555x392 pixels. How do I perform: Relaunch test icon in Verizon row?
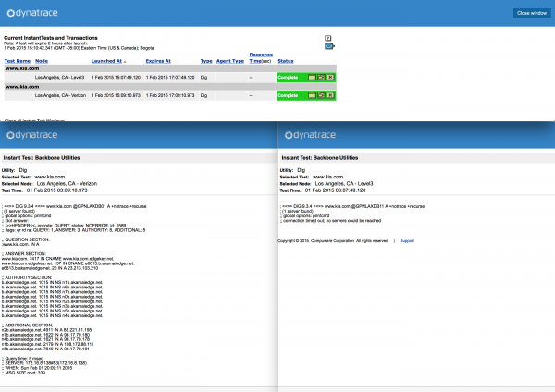[x=321, y=95]
